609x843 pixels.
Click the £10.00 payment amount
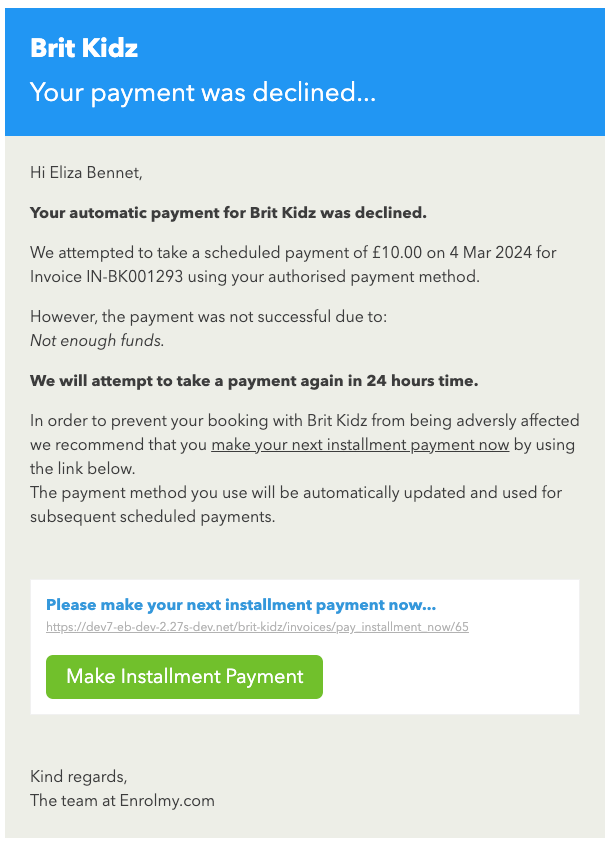[x=397, y=252]
